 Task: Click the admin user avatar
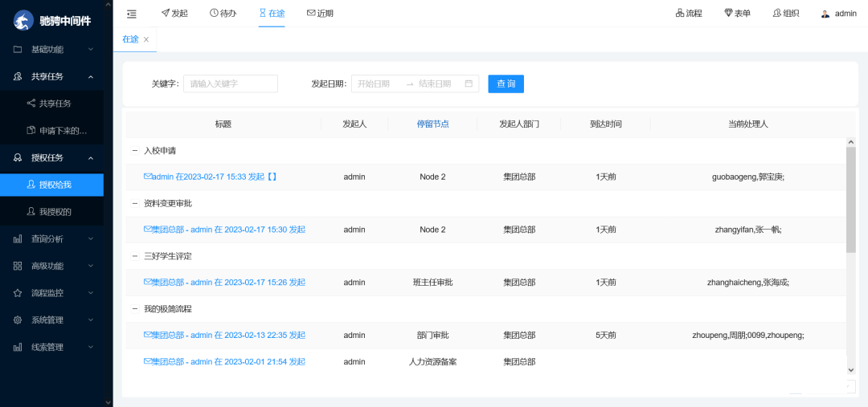click(x=825, y=14)
